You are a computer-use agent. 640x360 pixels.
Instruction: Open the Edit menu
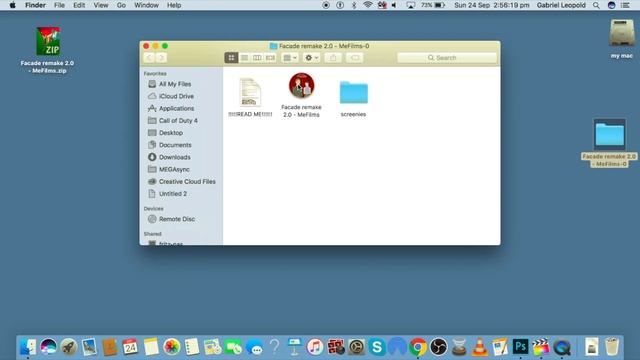[79, 5]
